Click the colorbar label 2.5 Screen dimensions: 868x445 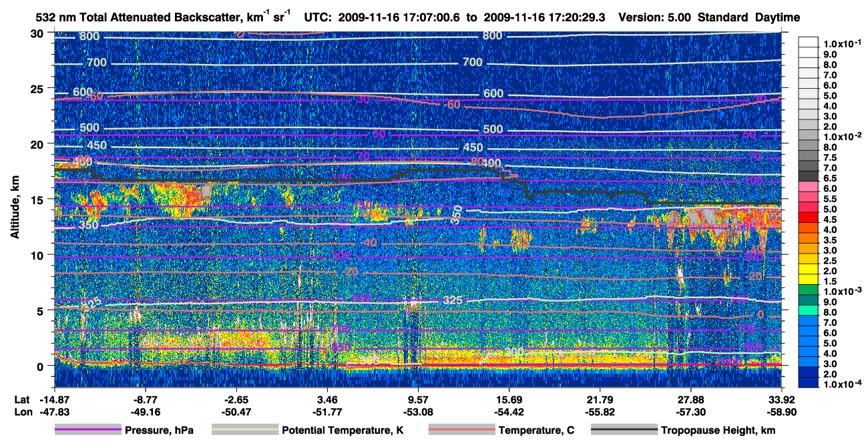[830, 261]
